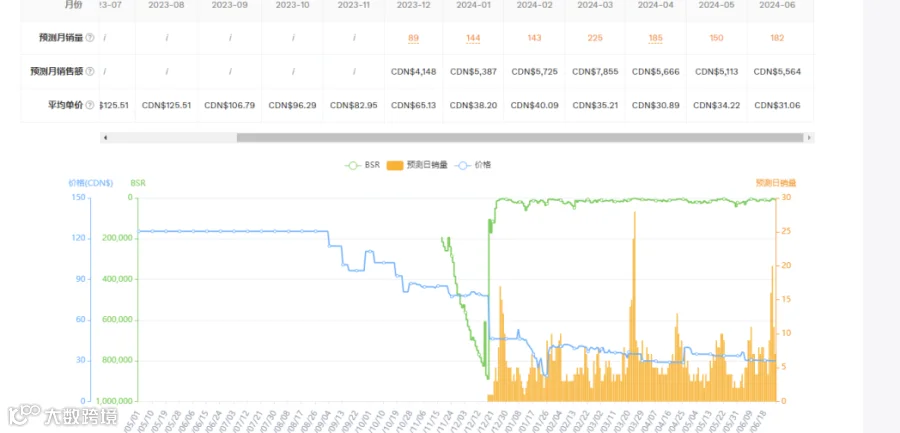The height and width of the screenshot is (433, 900).
Task: Click predicted monthly sales 144 for 2024-01
Action: tap(473, 38)
